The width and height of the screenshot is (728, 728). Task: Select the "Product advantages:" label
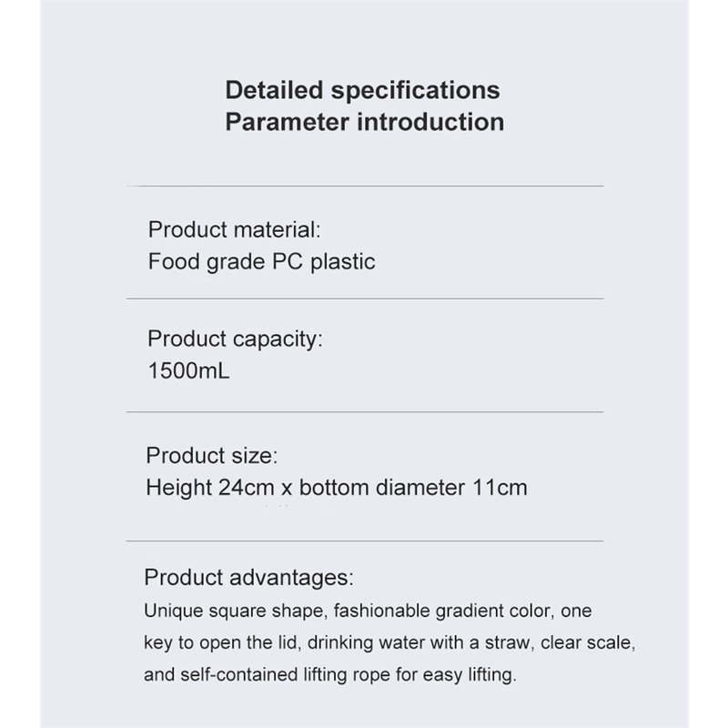point(248,577)
